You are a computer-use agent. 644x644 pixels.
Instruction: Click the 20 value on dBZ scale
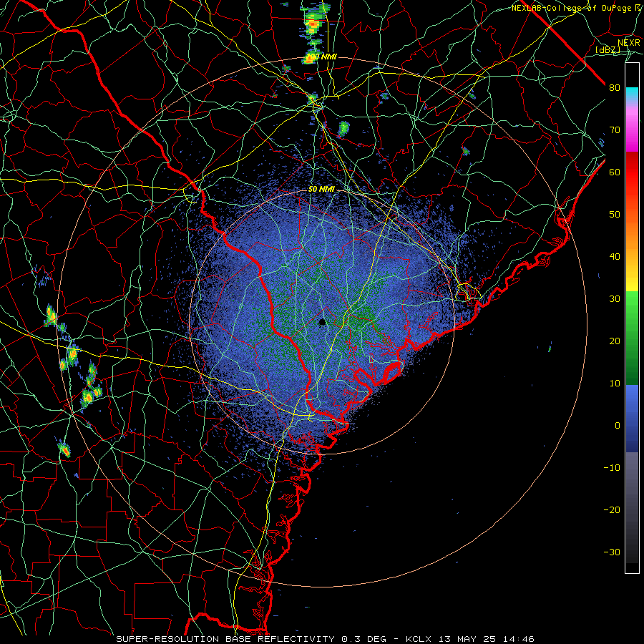click(615, 341)
